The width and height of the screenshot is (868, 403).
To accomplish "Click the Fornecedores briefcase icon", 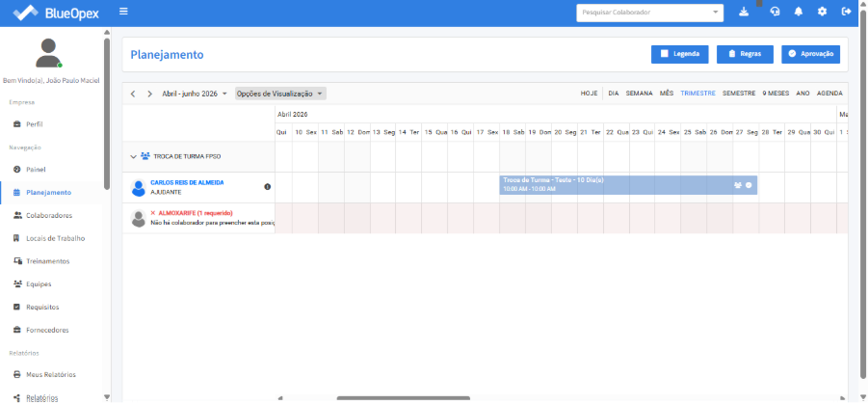I will point(16,330).
